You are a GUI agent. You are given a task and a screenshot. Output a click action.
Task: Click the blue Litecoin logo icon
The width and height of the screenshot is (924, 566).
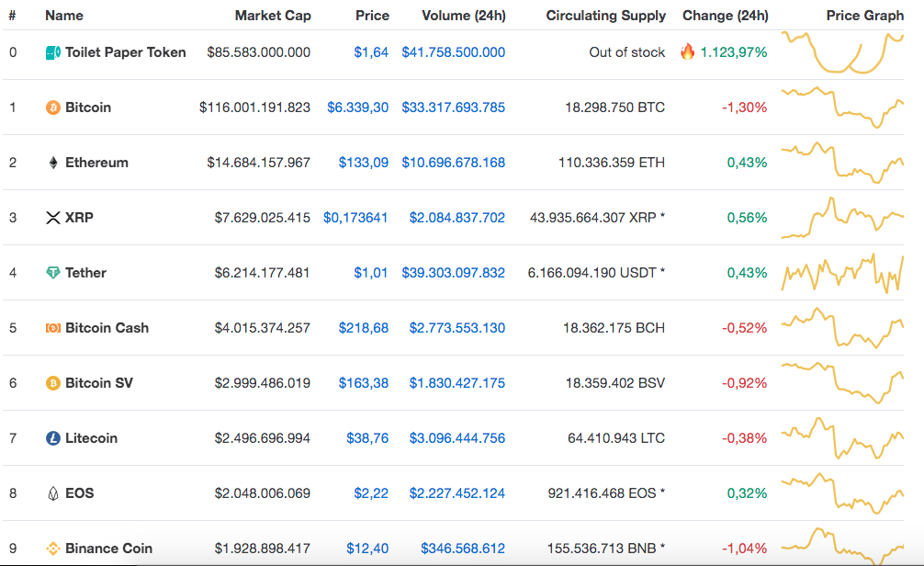pos(53,438)
